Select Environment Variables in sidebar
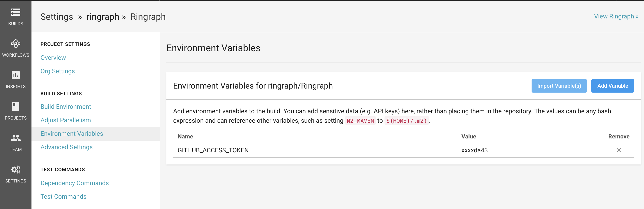This screenshot has width=644, height=209. 72,133
